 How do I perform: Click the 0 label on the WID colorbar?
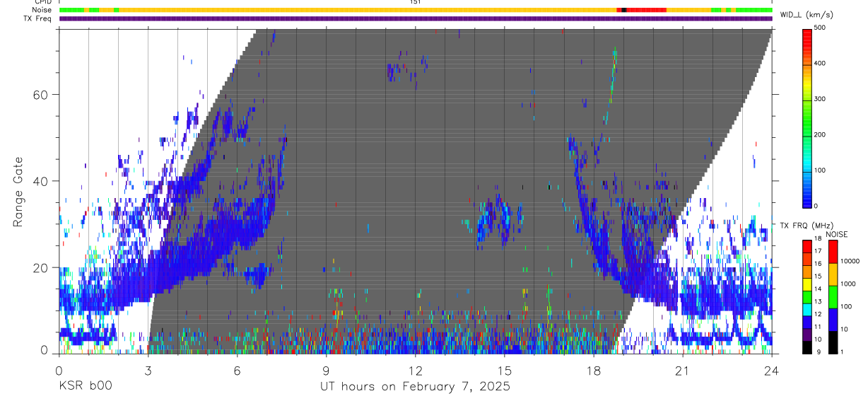point(816,206)
